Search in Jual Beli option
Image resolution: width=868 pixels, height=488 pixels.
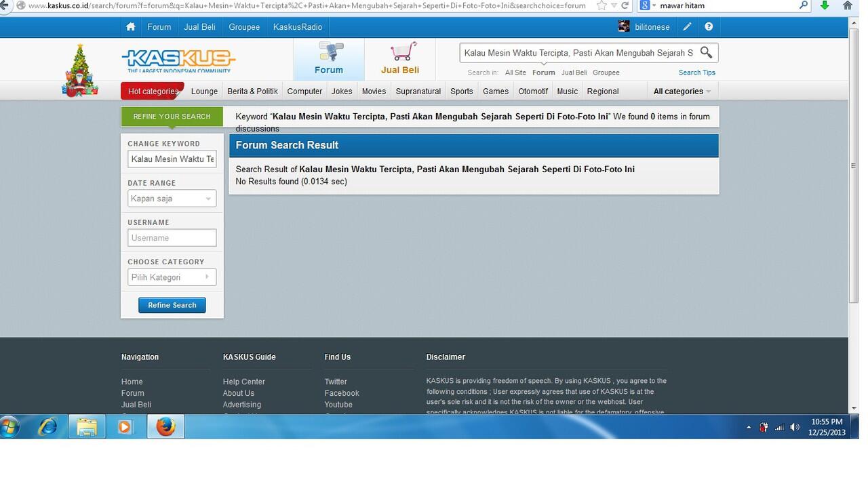pos(574,73)
